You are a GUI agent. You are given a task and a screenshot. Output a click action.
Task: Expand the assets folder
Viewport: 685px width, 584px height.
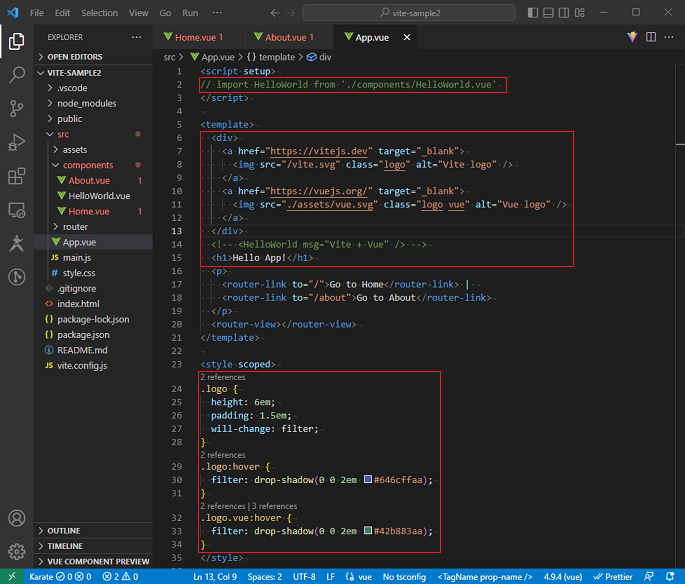click(93, 150)
